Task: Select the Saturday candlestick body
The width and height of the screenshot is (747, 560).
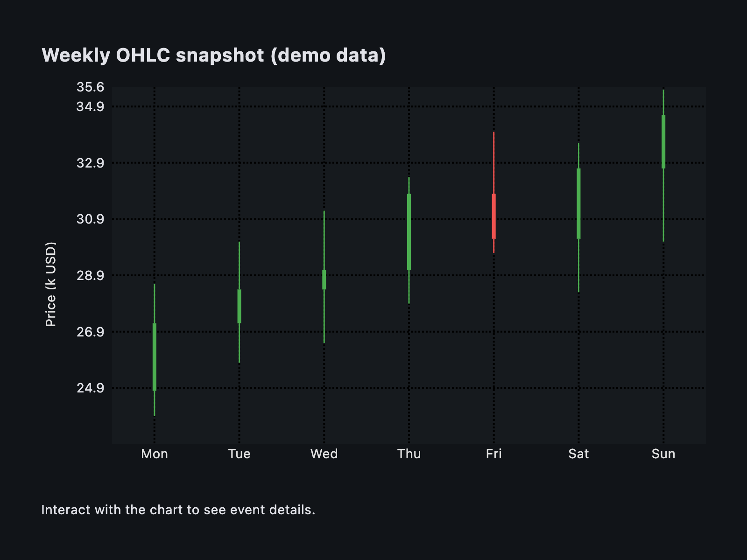Action: 578,203
